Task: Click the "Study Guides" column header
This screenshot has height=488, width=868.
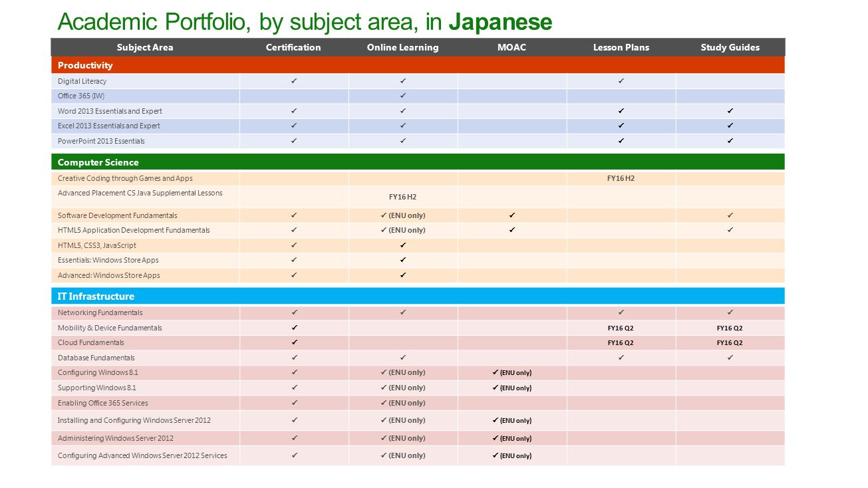Action: (730, 47)
